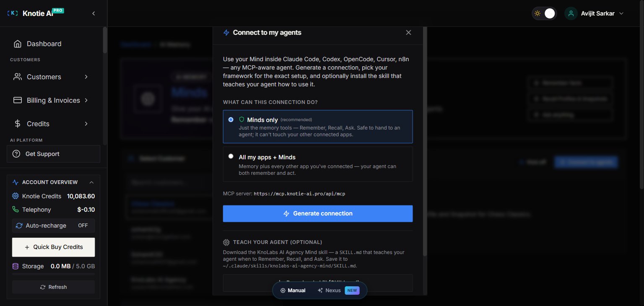Click the Dashboard house icon
This screenshot has width=644, height=306.
pos(17,44)
